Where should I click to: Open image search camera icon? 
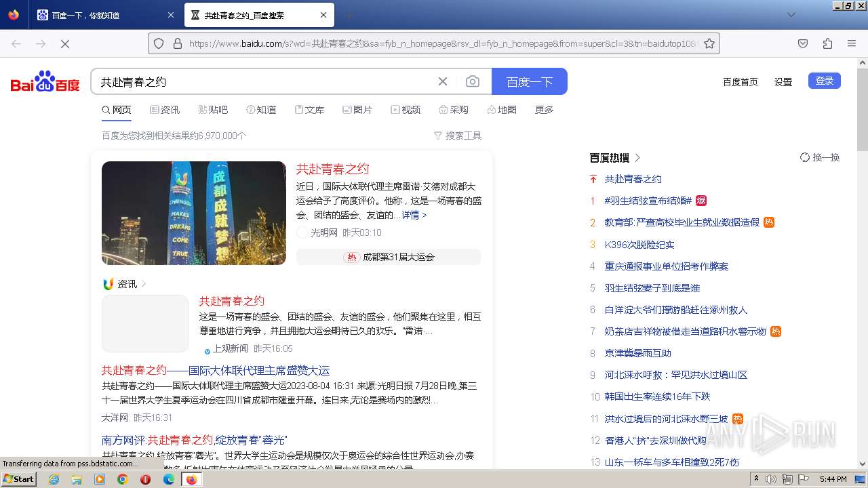coord(473,81)
